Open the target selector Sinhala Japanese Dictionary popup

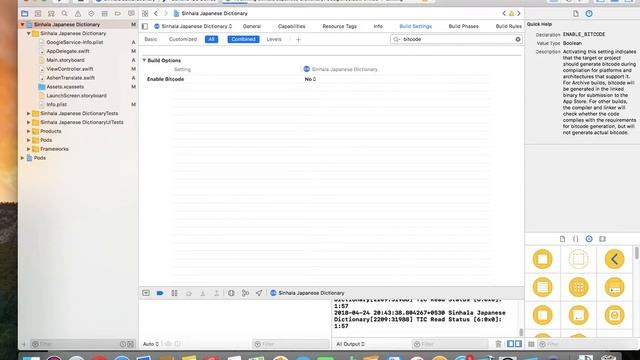(193, 26)
